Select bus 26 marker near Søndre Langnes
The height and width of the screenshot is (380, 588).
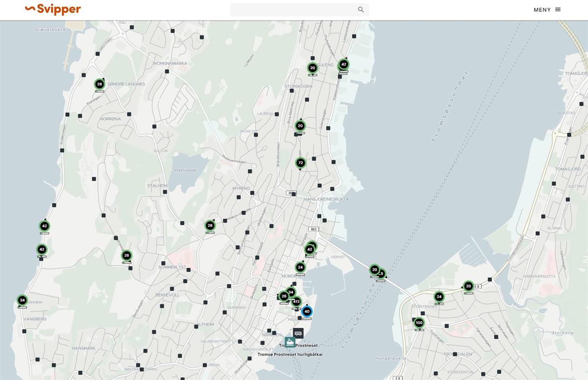tap(99, 84)
